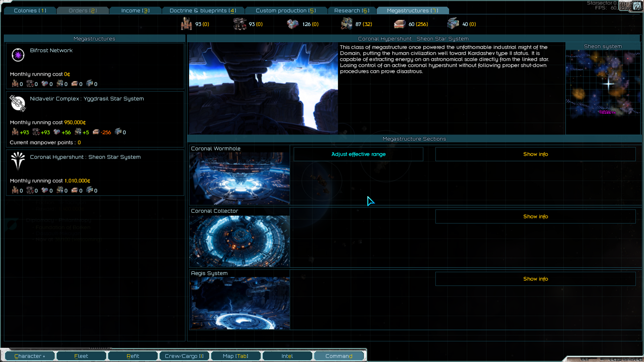Viewport: 644px width, 362px height.
Task: Switch to the Orders tab
Action: (83, 11)
